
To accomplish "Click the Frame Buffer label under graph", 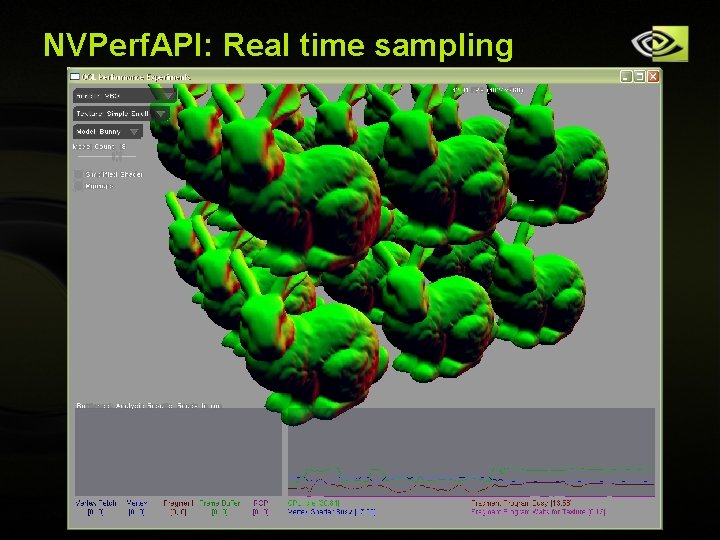I will click(x=220, y=503).
